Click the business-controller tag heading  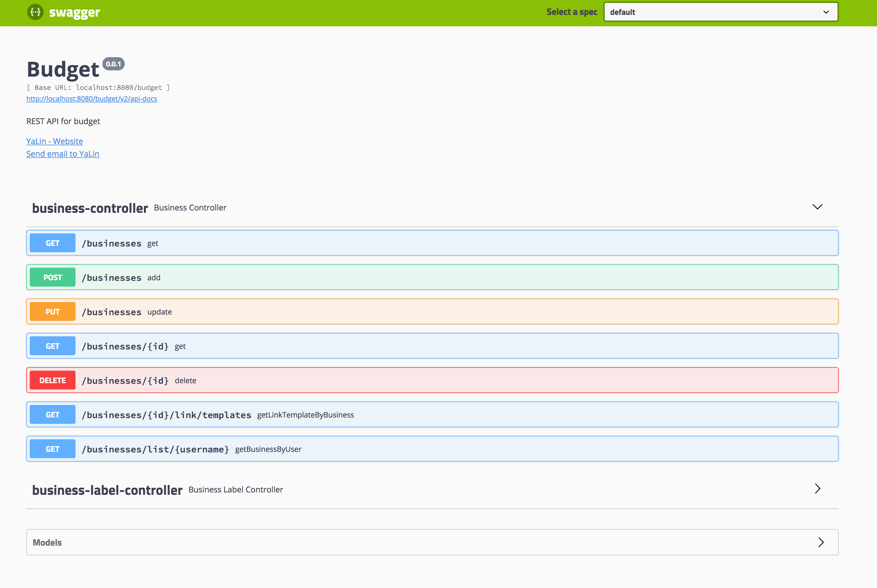coord(90,208)
